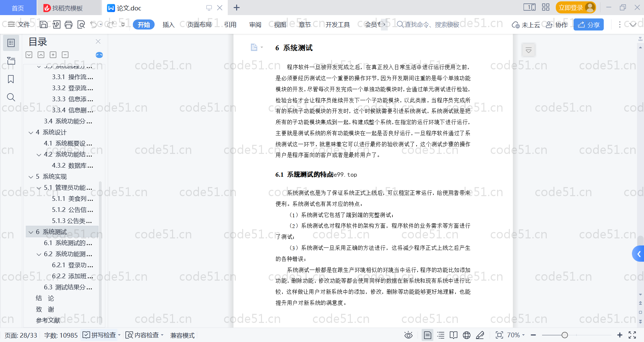
Task: Open the outline panel icon in the sidebar
Action: 11,43
